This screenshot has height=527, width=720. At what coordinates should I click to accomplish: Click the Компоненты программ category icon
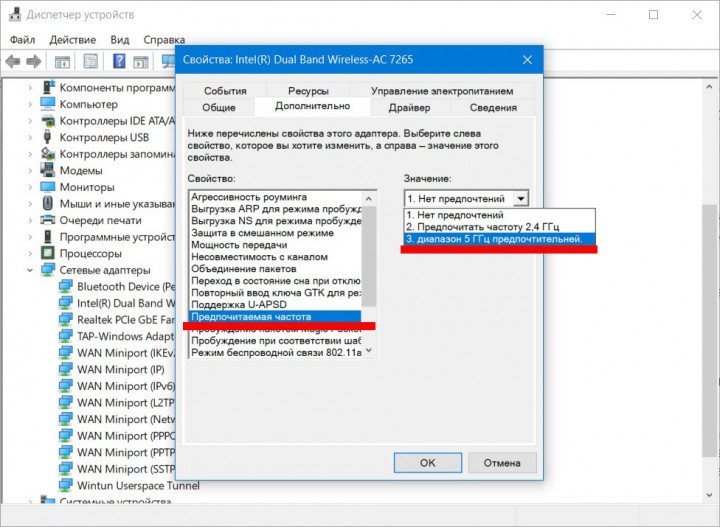(48, 87)
